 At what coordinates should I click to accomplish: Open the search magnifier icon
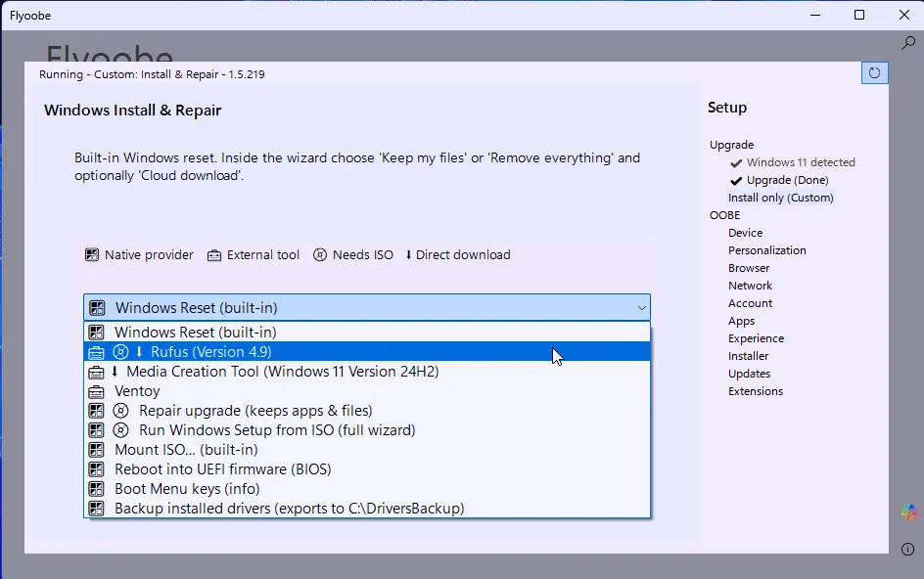click(x=908, y=43)
